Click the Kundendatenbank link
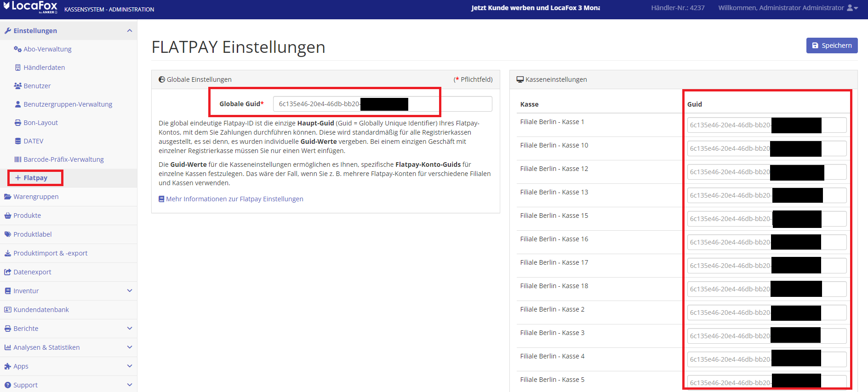The image size is (868, 392). (x=41, y=310)
